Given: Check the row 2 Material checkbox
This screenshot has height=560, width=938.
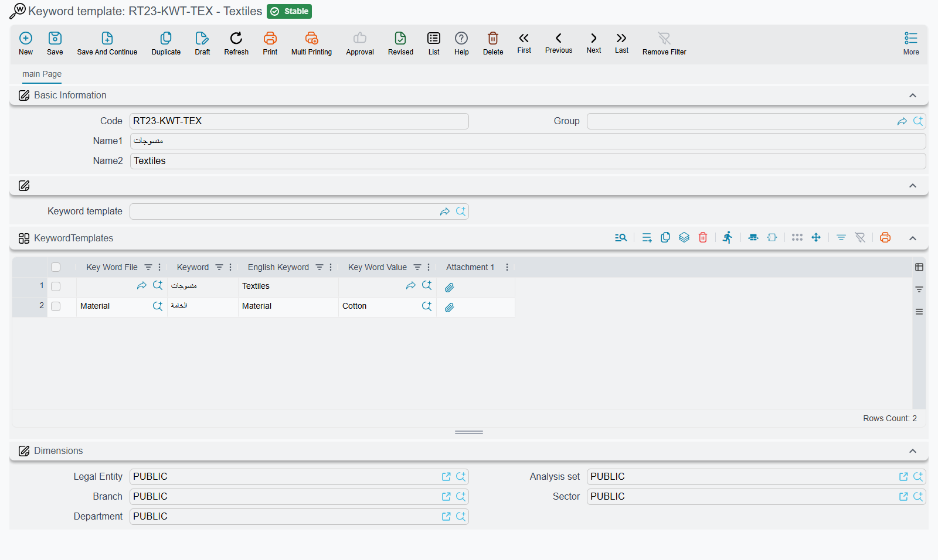Looking at the screenshot, I should [x=56, y=306].
